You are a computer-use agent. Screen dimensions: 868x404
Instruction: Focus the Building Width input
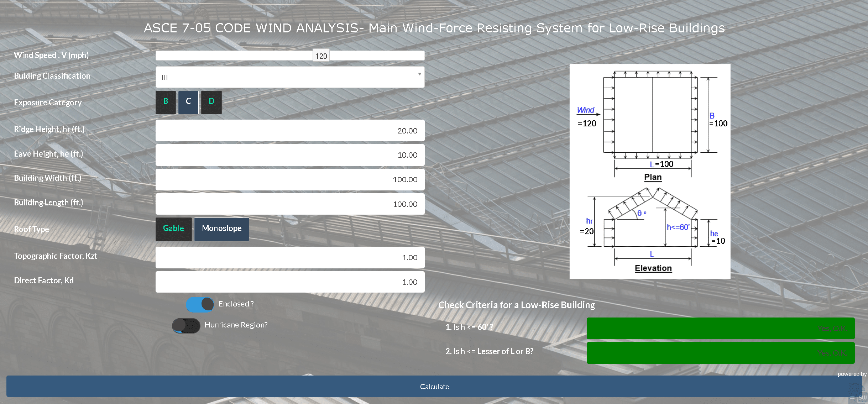pyautogui.click(x=290, y=179)
